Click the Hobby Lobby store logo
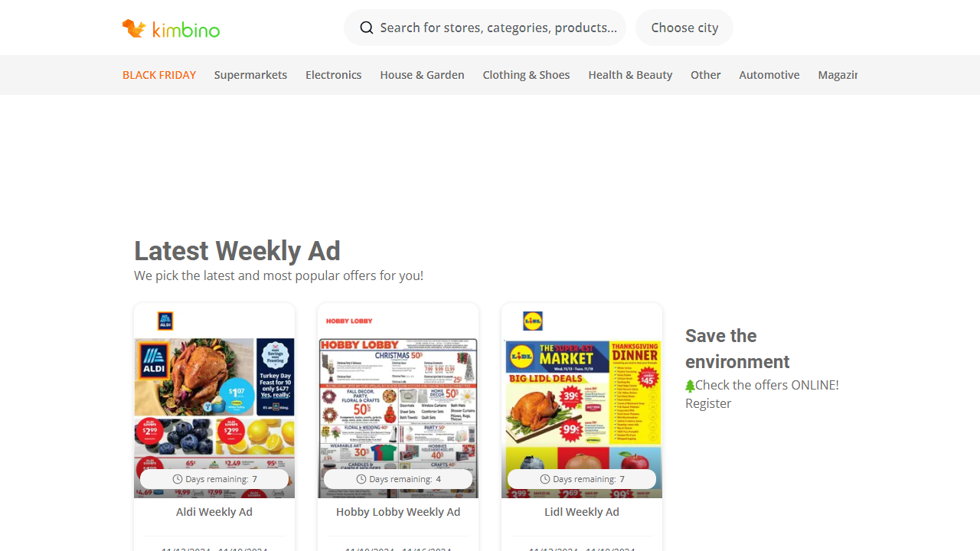 pyautogui.click(x=349, y=321)
